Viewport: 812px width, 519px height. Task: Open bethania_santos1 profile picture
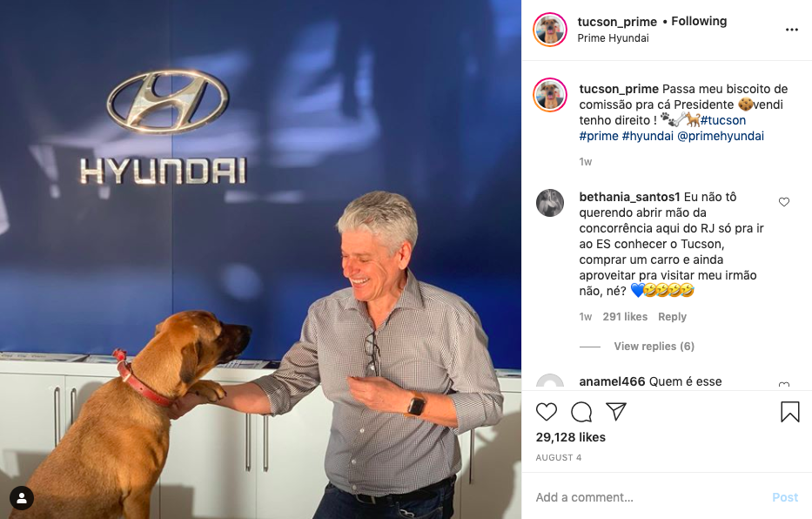[x=550, y=203]
